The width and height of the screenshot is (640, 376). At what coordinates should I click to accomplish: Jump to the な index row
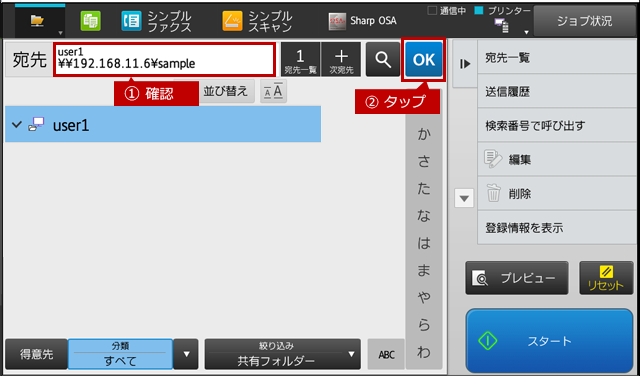coord(424,216)
